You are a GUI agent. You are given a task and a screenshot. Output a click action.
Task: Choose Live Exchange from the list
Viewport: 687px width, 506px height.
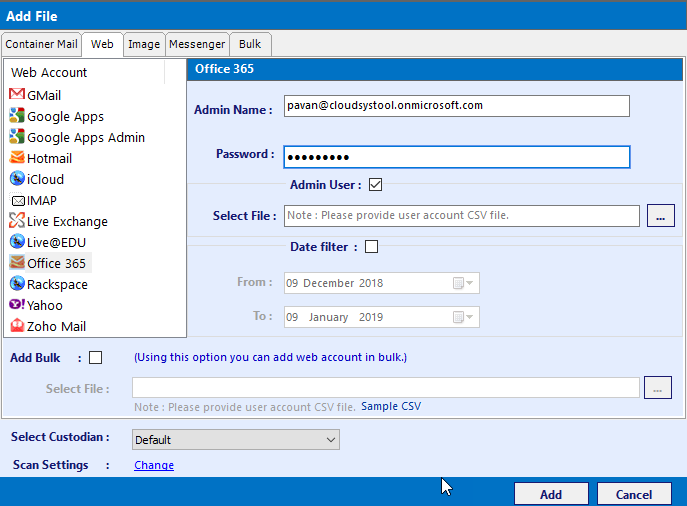click(x=67, y=222)
